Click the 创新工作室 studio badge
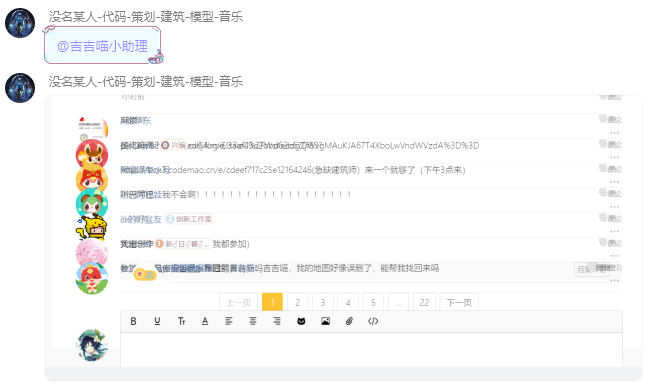657x392 pixels. (189, 219)
